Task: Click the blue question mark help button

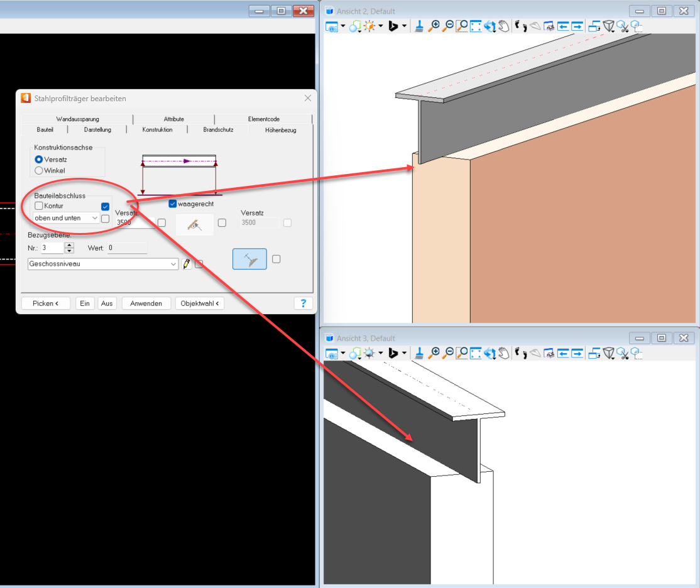Action: pos(303,303)
